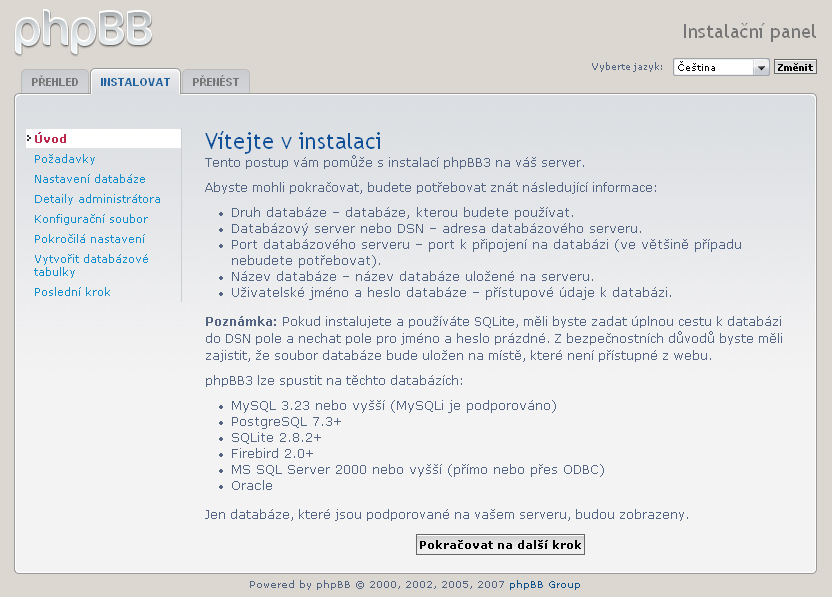832x597 pixels.
Task: Click the 'Firebird 2.0+' list item
Action: pyautogui.click(x=272, y=453)
